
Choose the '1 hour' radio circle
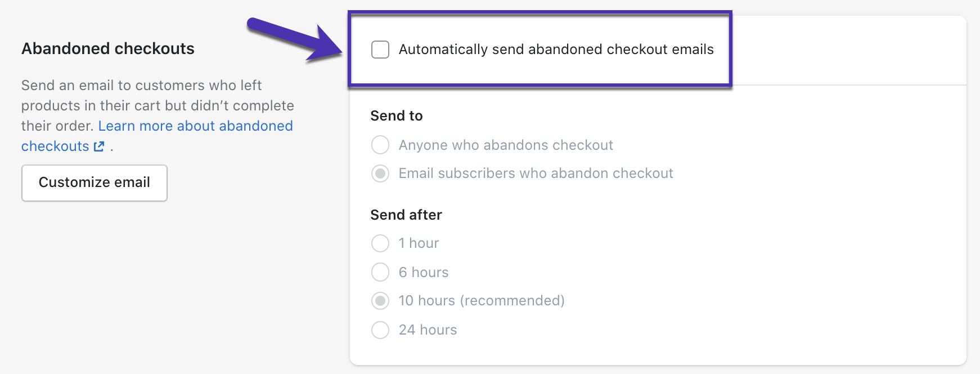click(380, 243)
